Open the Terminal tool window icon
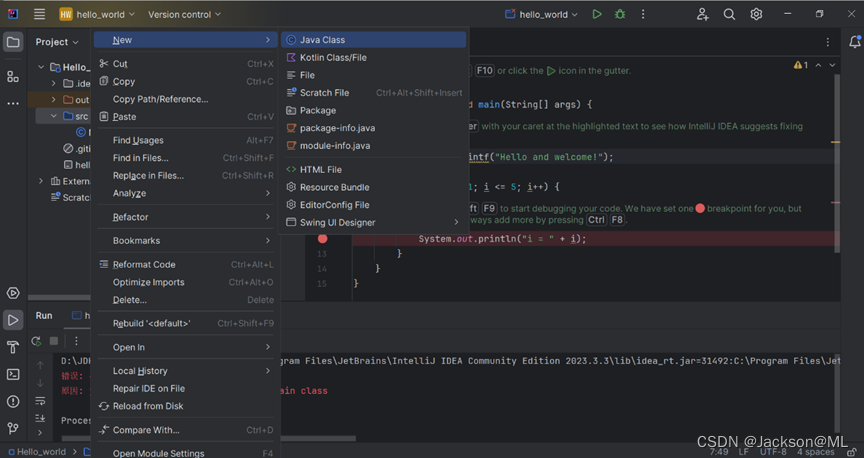This screenshot has width=864, height=458. 13,374
